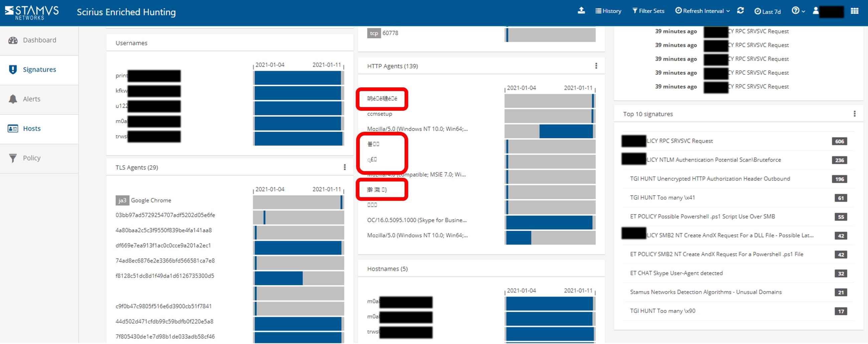Click the 196 count badge
Screen dimensions: 868x344
click(839, 179)
